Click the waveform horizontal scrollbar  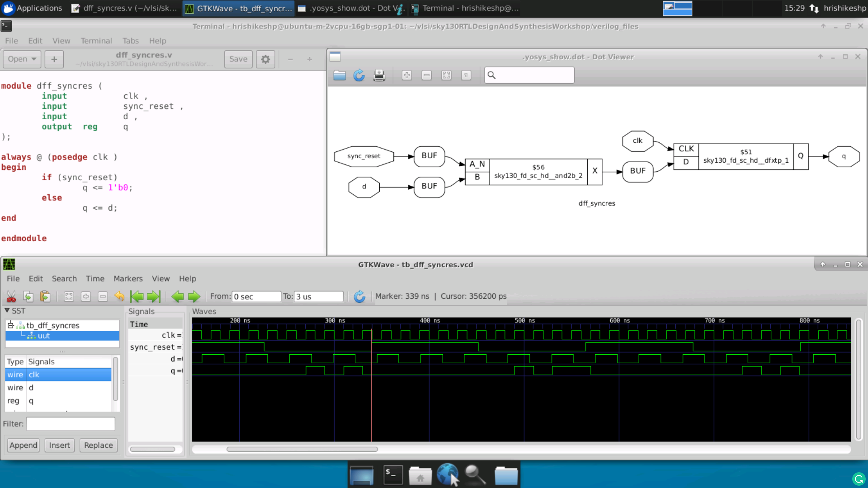(302, 450)
